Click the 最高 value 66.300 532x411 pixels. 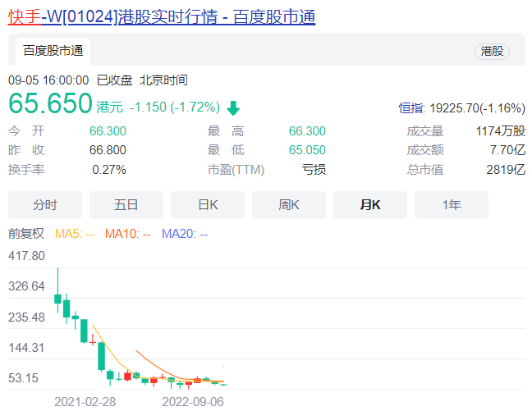307,131
